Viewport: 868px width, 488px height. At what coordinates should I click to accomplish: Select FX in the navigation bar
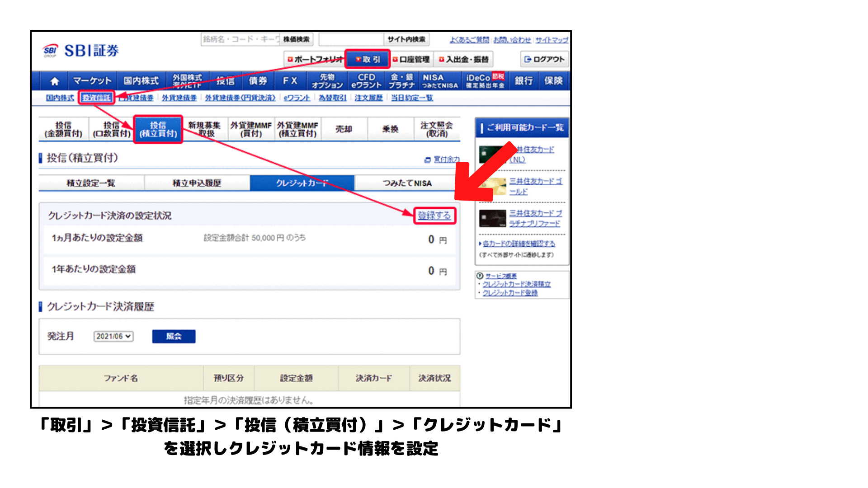290,81
